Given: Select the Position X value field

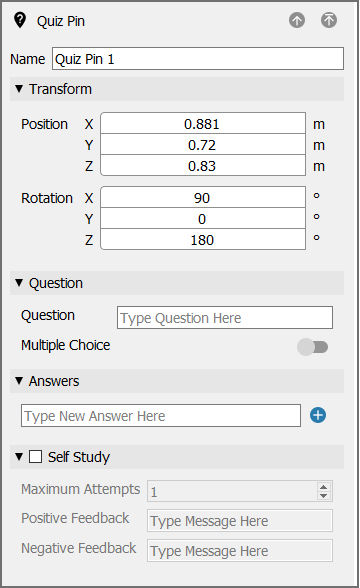Looking at the screenshot, I should coord(203,123).
